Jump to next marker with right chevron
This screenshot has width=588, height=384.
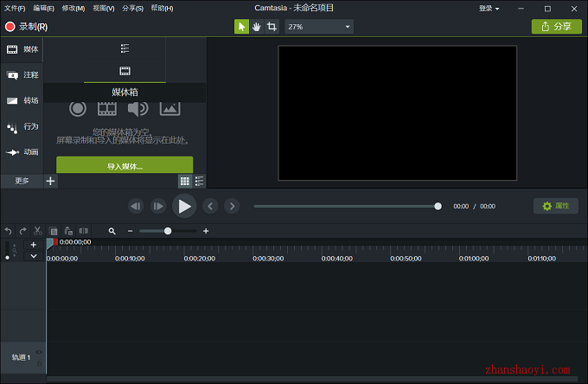click(x=232, y=206)
